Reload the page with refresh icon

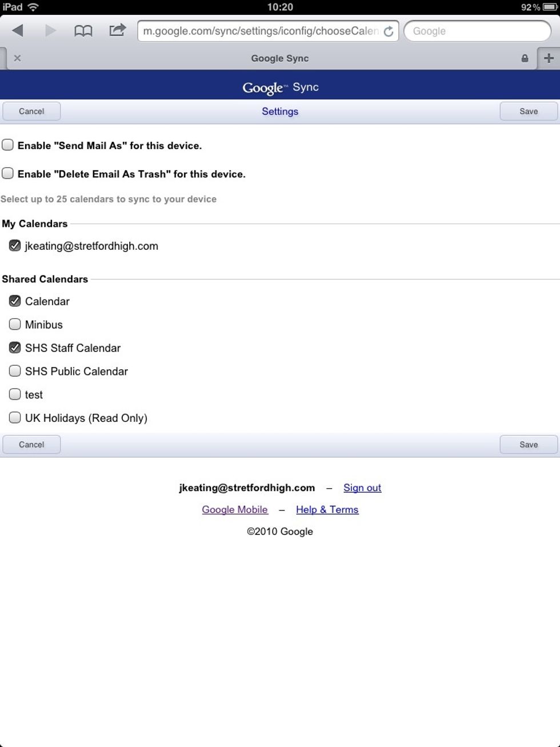point(389,31)
